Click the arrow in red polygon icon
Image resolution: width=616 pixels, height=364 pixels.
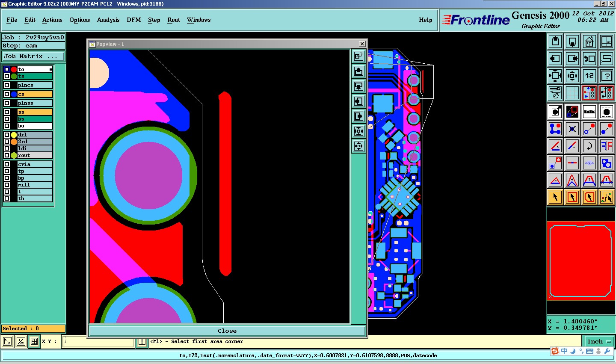(x=589, y=197)
